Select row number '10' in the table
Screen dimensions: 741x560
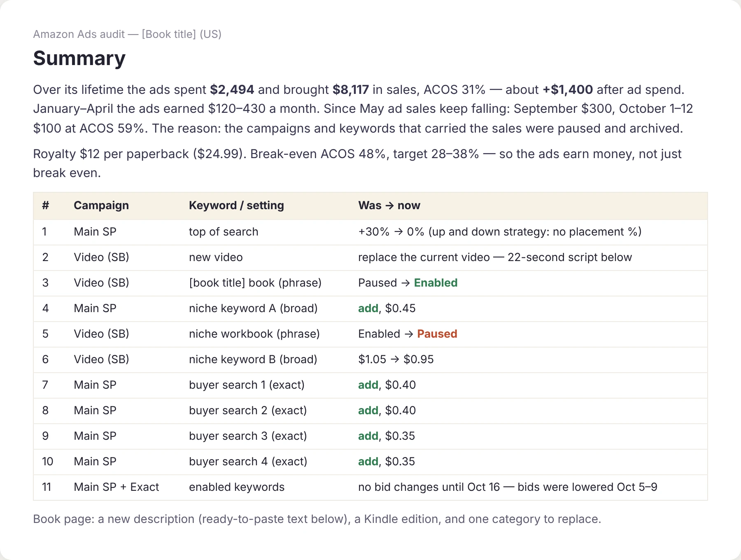tap(48, 462)
